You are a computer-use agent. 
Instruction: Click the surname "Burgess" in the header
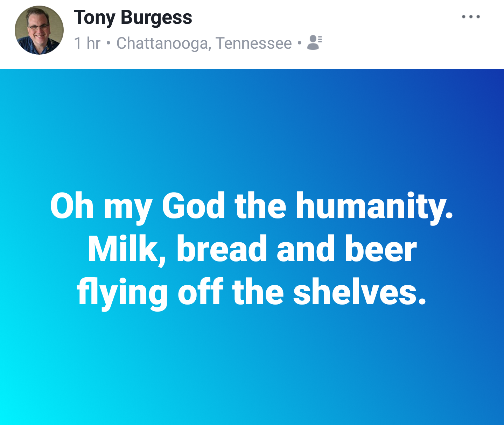156,18
